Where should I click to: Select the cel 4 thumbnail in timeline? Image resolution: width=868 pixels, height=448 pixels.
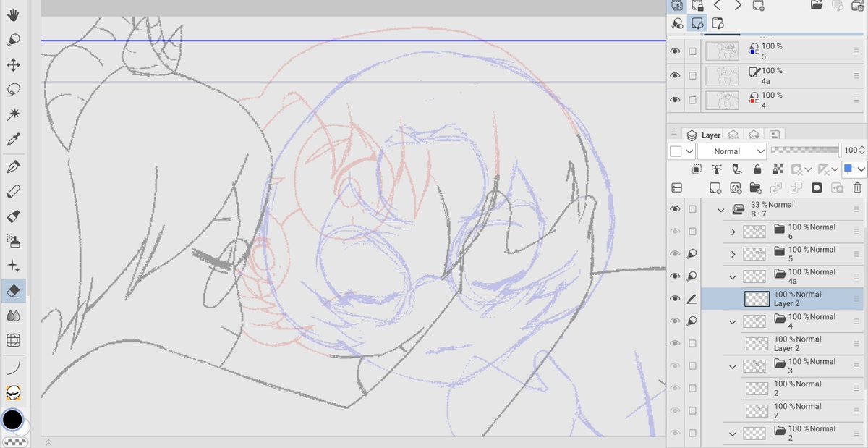point(722,101)
